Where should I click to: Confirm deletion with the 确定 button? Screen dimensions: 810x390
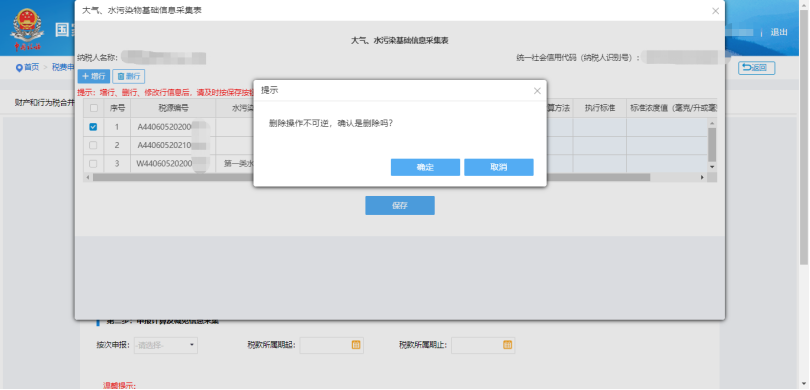425,167
